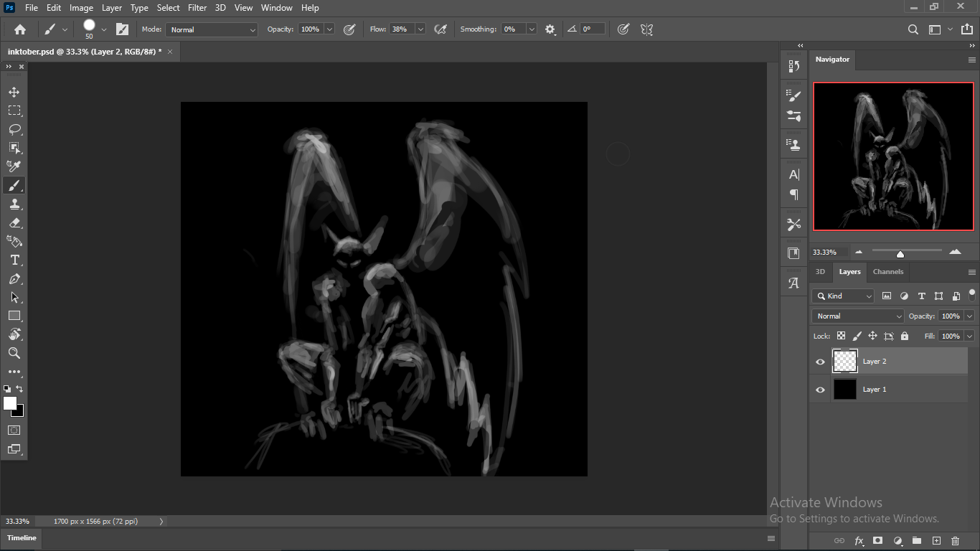Toggle lock all for layer
The image size is (980, 551).
coord(904,336)
